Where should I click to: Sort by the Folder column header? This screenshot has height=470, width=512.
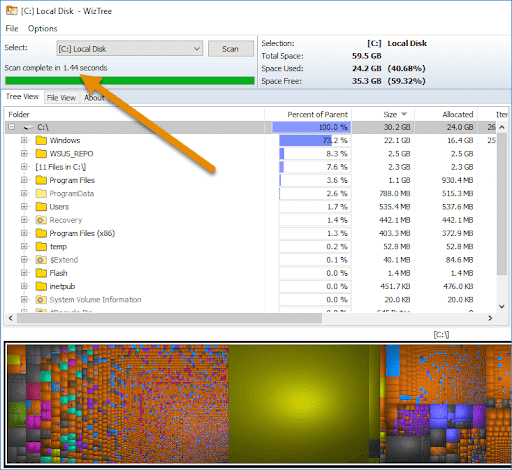pos(134,115)
